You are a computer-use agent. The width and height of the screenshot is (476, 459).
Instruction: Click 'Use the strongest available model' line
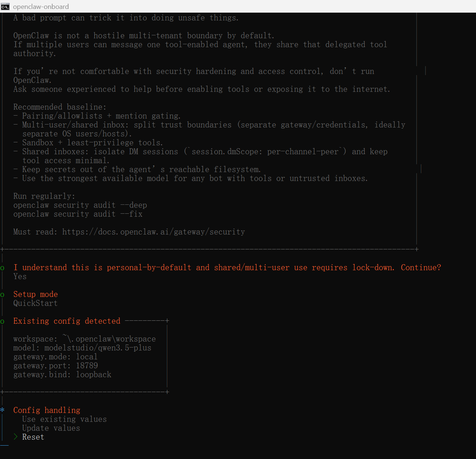[x=190, y=178]
